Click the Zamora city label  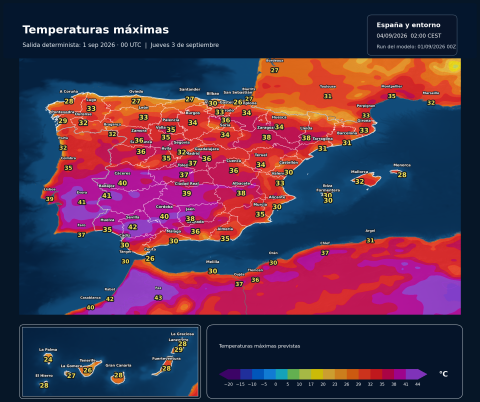click(x=139, y=131)
